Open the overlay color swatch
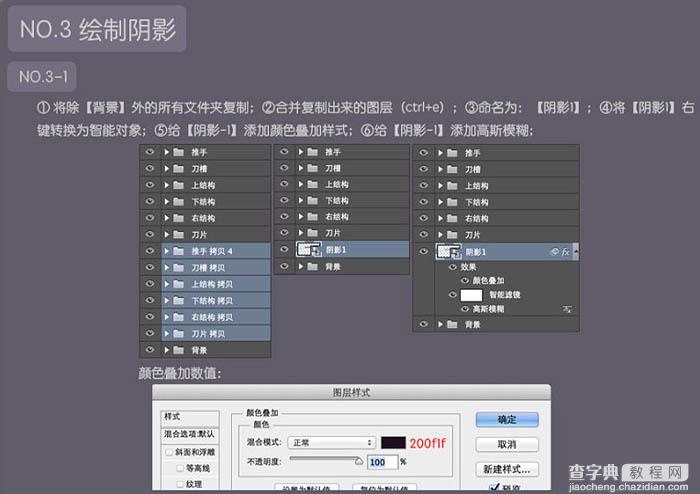 click(393, 443)
